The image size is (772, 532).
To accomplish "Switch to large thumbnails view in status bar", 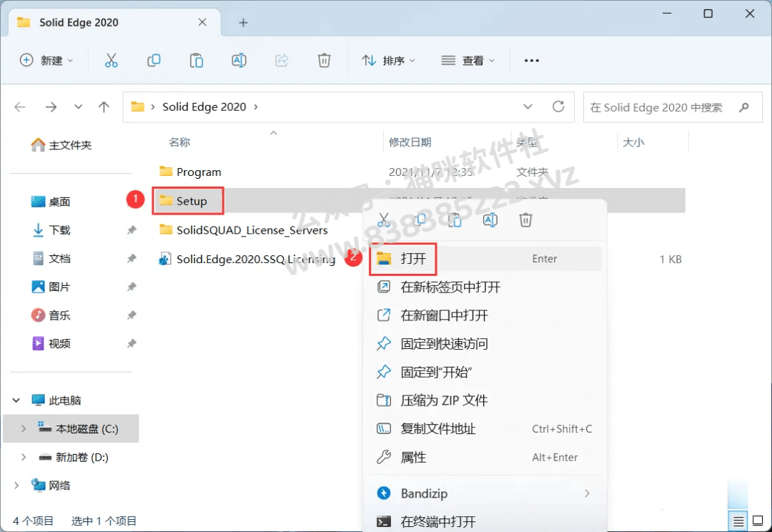I will 758,521.
